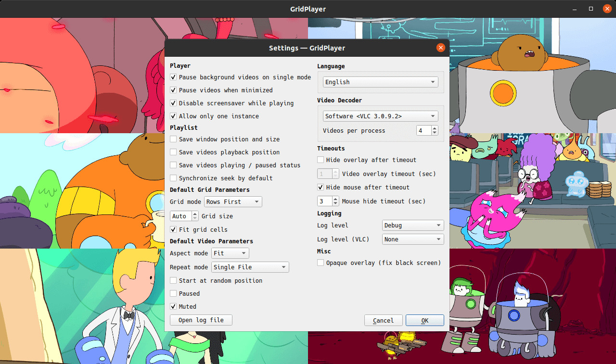
Task: Click the Misc section heading
Action: click(324, 251)
